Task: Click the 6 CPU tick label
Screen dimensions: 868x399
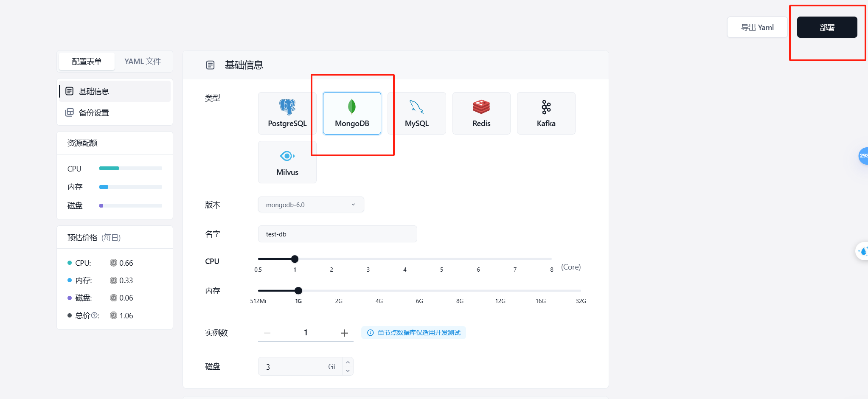Action: point(478,270)
